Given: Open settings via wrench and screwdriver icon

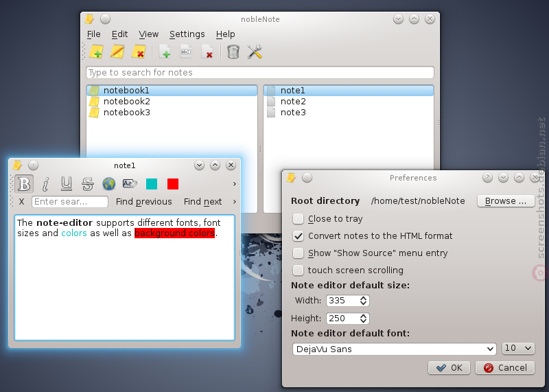Looking at the screenshot, I should click(255, 52).
